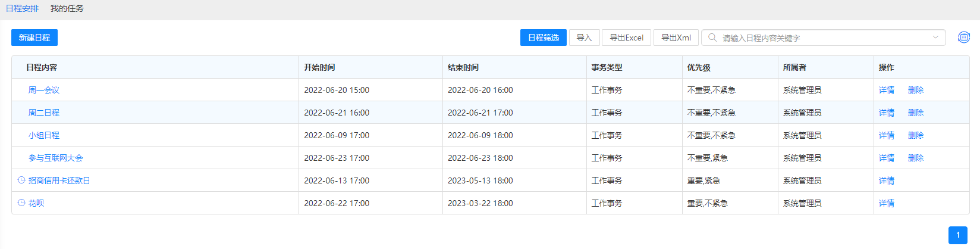The width and height of the screenshot is (980, 249).
Task: Export schedules with 导出Xml
Action: [x=676, y=38]
